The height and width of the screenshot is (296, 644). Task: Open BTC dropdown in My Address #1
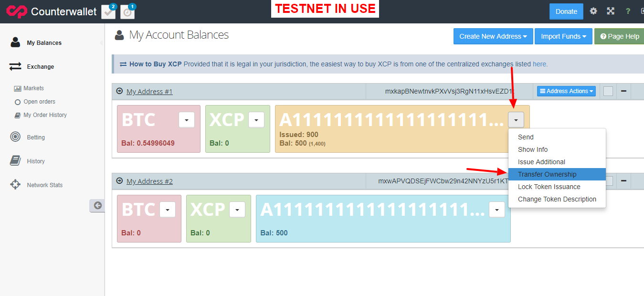tap(187, 119)
